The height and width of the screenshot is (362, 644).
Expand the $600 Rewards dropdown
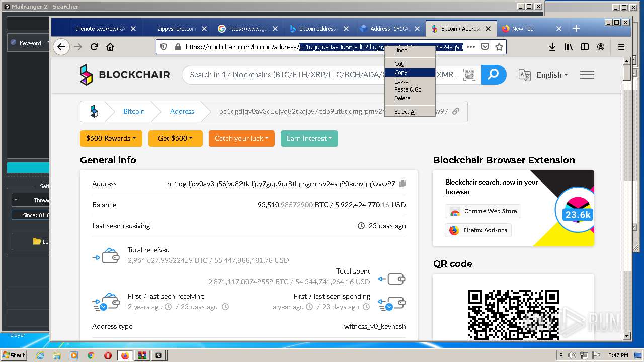tap(111, 138)
